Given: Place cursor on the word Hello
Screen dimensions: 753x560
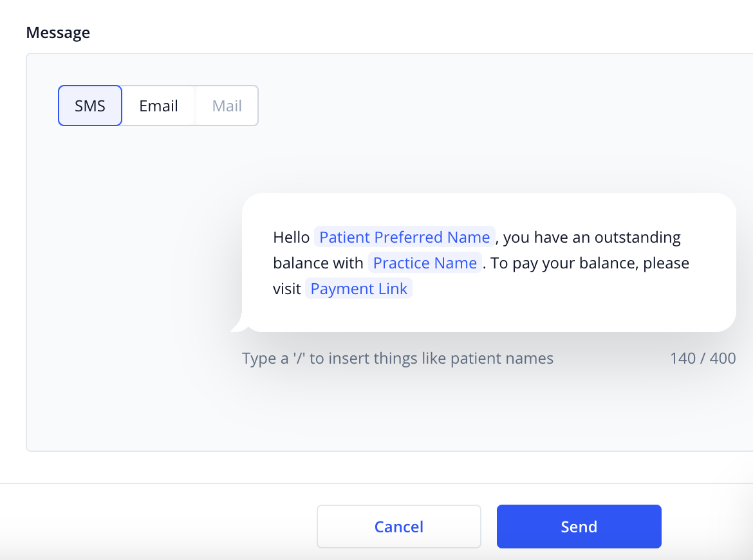Looking at the screenshot, I should coord(291,238).
